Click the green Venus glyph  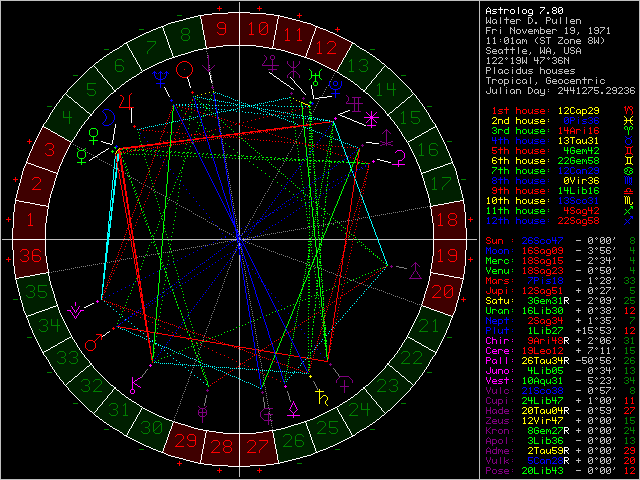(x=94, y=136)
